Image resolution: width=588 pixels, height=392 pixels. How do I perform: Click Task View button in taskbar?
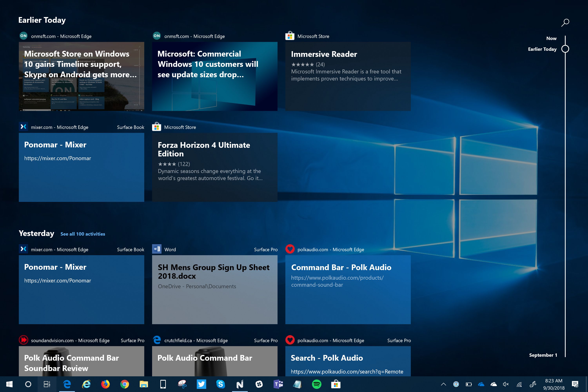click(47, 384)
